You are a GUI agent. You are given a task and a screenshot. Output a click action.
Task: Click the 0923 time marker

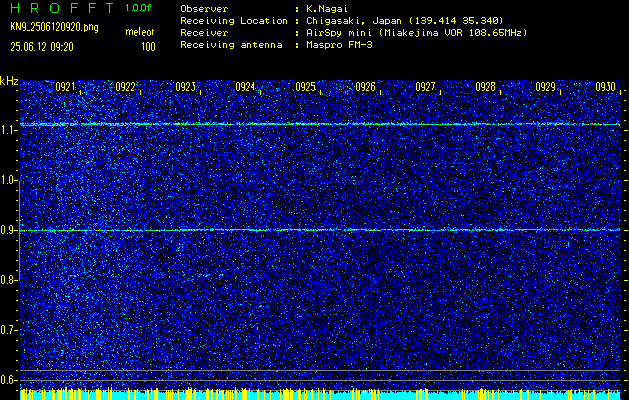pos(185,87)
